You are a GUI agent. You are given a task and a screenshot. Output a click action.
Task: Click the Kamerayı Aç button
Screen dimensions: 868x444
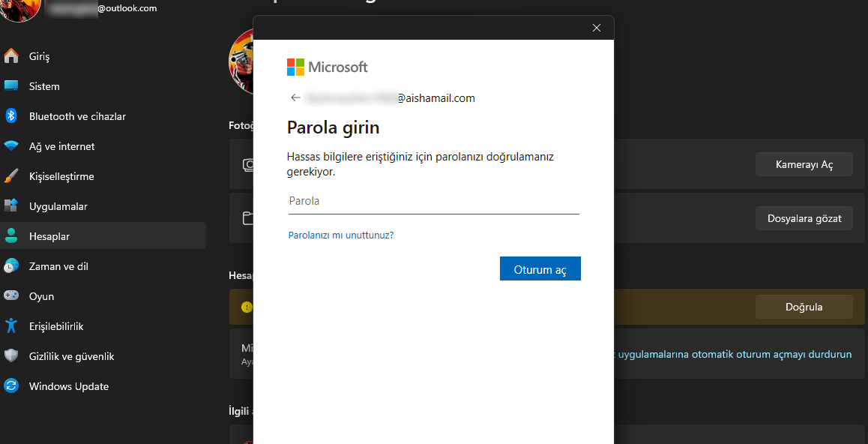pos(804,164)
